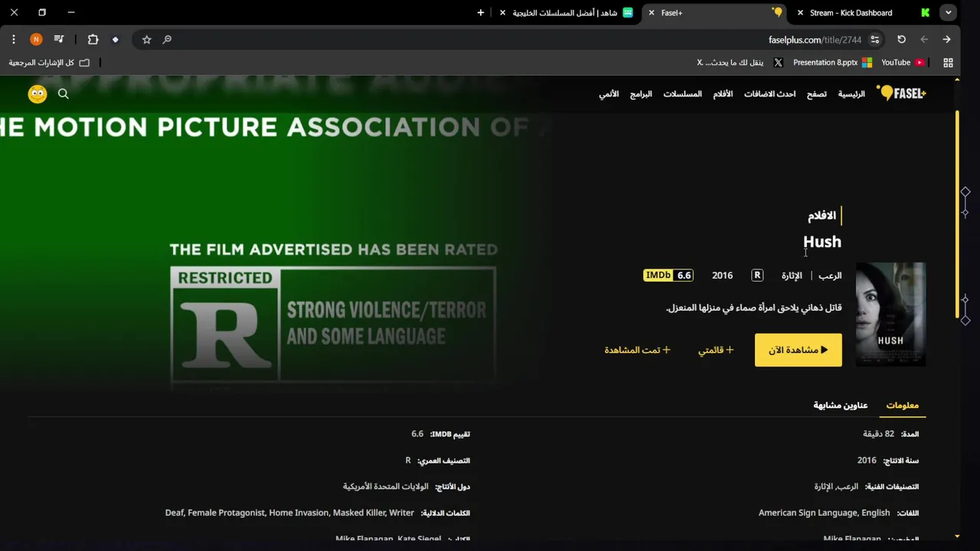The height and width of the screenshot is (551, 980).
Task: Open a new browser tab
Action: [x=481, y=12]
